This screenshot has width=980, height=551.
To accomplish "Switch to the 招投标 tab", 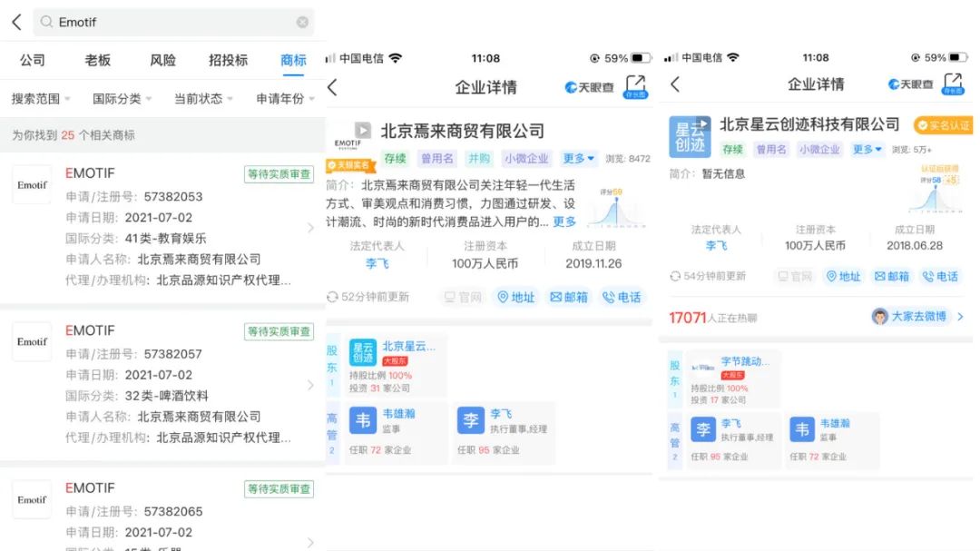I will [228, 60].
